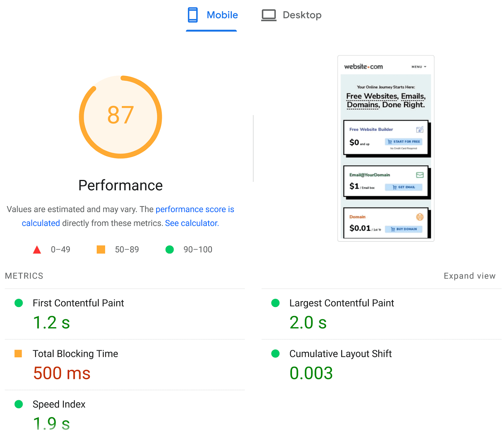Screen dimensions: 504x438
Task: Click the orange square beside Total Blocking Time
Action: [x=19, y=354]
